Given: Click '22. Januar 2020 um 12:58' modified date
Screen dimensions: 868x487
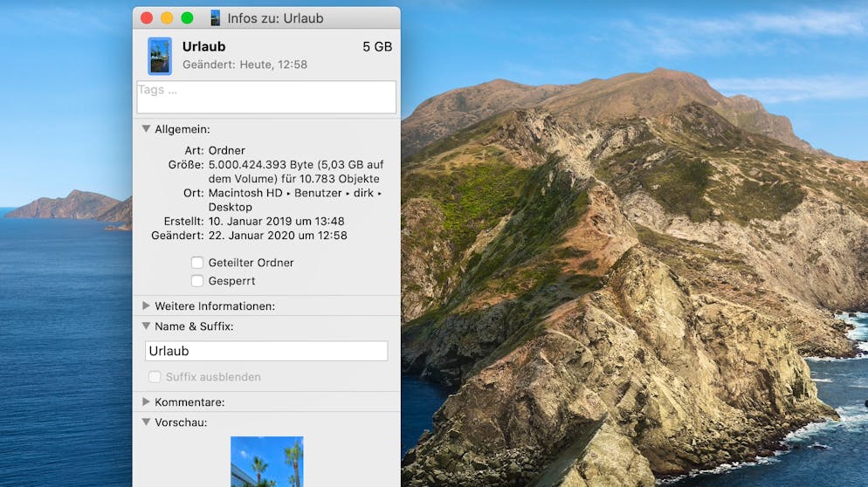Looking at the screenshot, I should tap(278, 236).
